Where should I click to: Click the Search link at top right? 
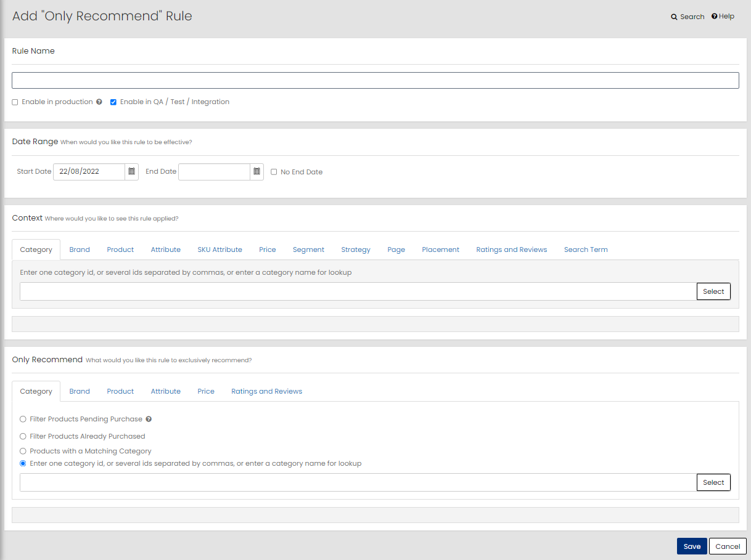[x=687, y=17]
